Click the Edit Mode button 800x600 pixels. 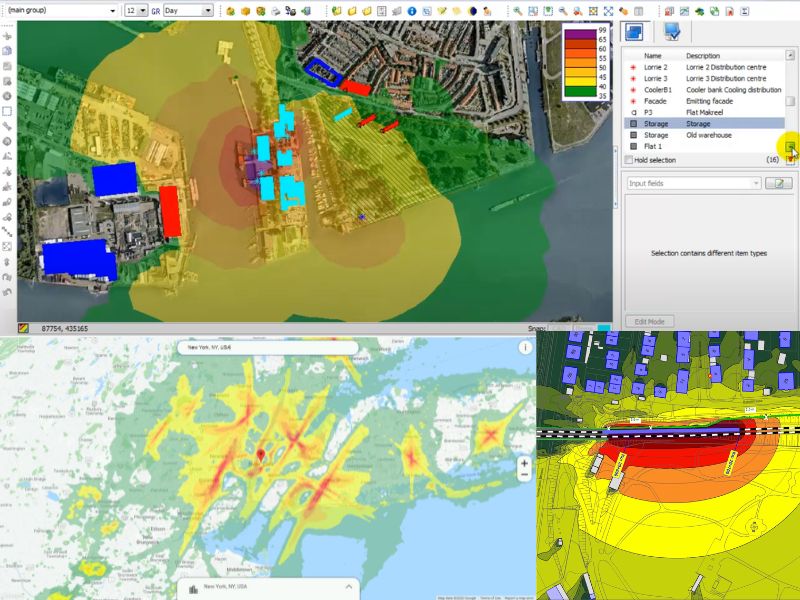(649, 322)
